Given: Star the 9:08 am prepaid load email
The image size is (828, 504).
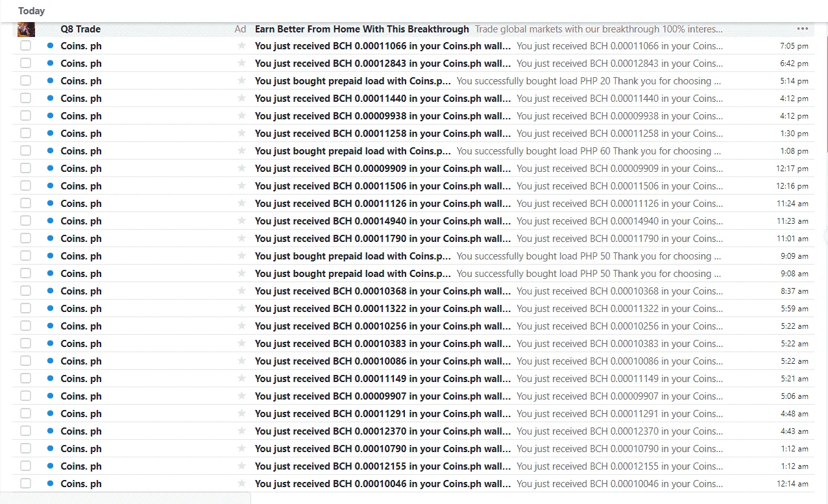Looking at the screenshot, I should coord(241,274).
